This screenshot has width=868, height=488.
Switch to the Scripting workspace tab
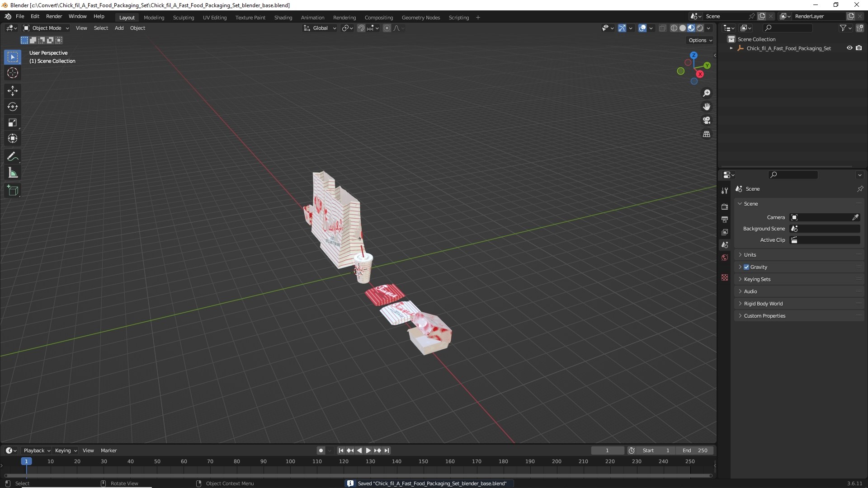pos(458,18)
